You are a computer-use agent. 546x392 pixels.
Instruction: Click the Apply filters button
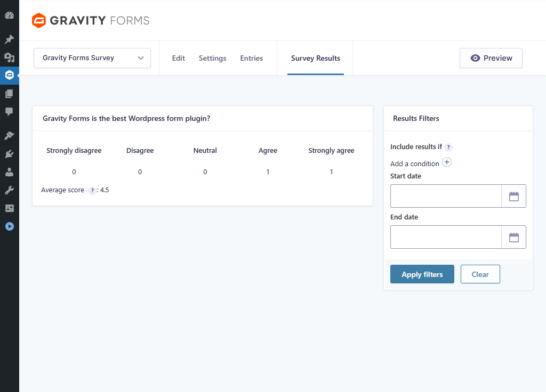(422, 274)
